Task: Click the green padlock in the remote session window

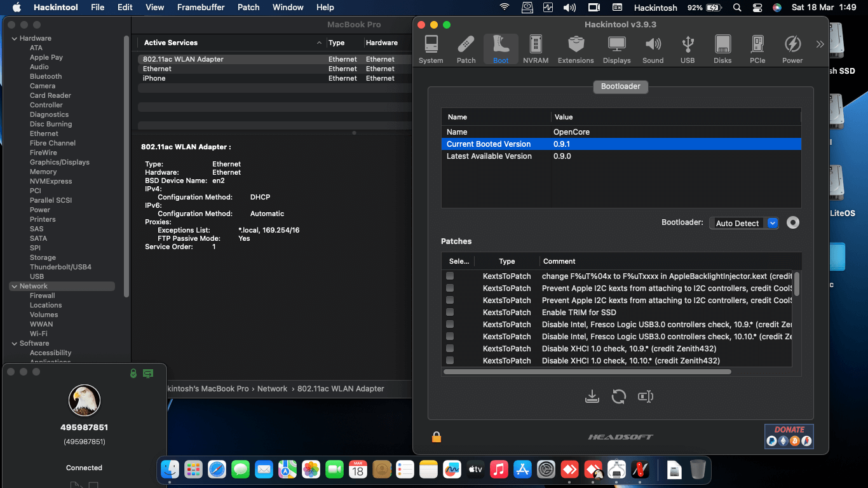Action: click(133, 373)
